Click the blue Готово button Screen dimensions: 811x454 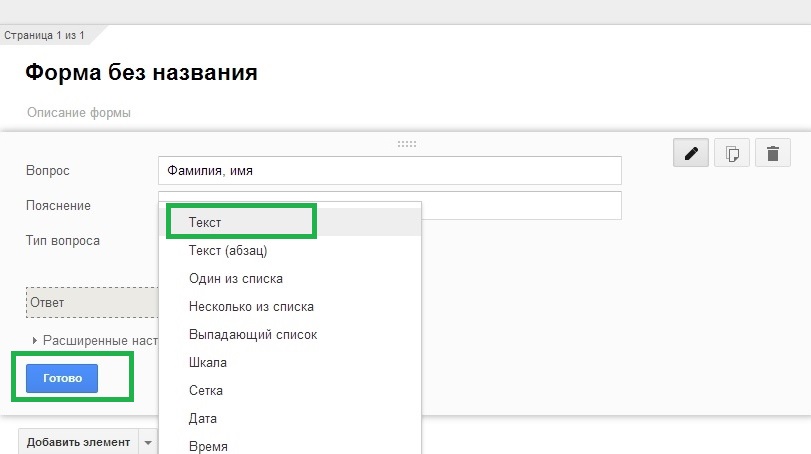point(62,378)
